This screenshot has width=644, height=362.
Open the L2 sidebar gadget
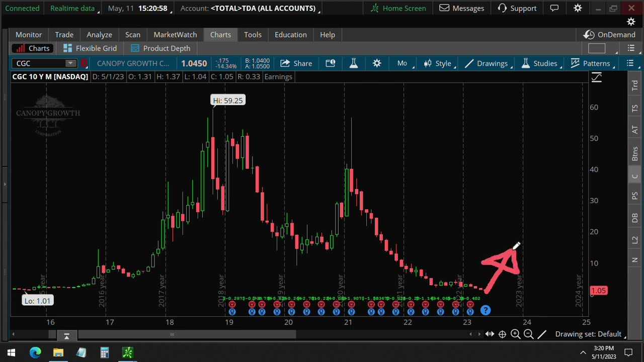tap(634, 240)
